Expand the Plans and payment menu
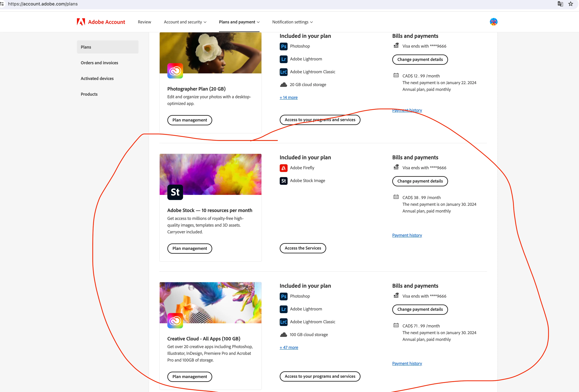 (x=239, y=22)
